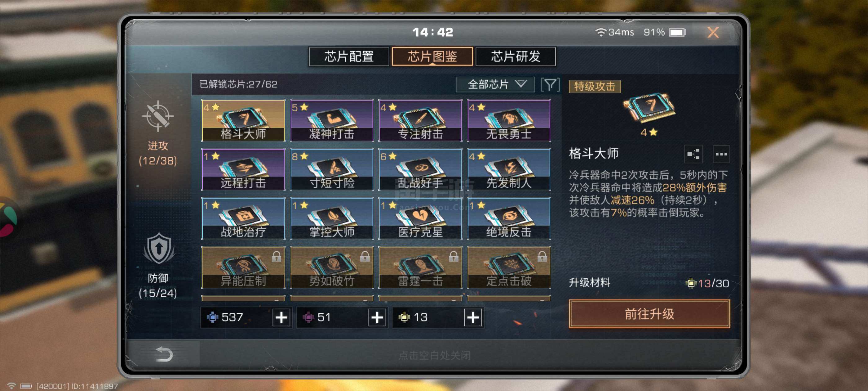868x391 pixels.
Task: Select the 乱战好手 chip card
Action: 420,169
